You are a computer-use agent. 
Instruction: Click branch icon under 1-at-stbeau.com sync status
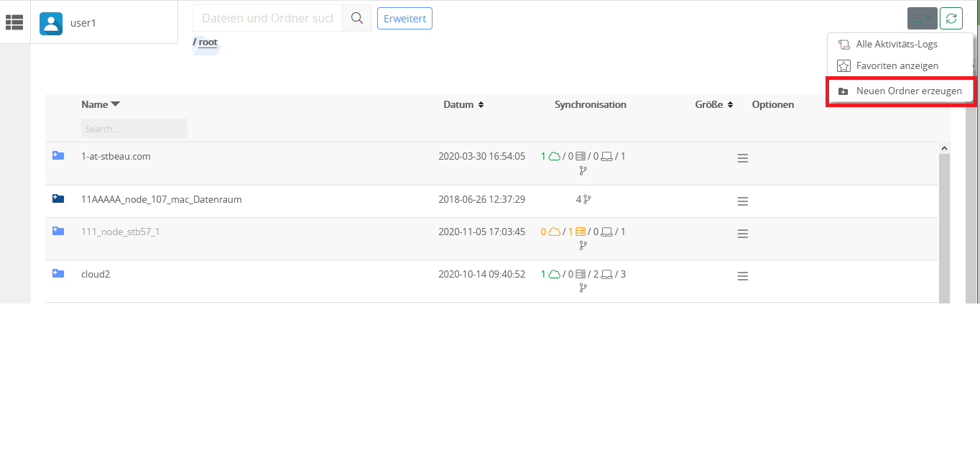point(583,170)
